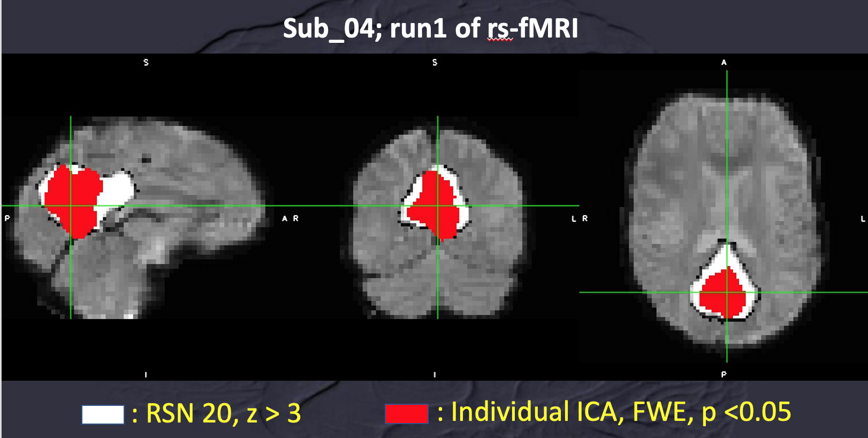The image size is (868, 438).
Task: Click the white tip above the red axial region
Action: pos(726,254)
